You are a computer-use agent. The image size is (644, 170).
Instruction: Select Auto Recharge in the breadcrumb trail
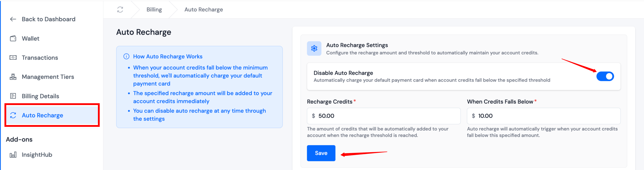(203, 9)
